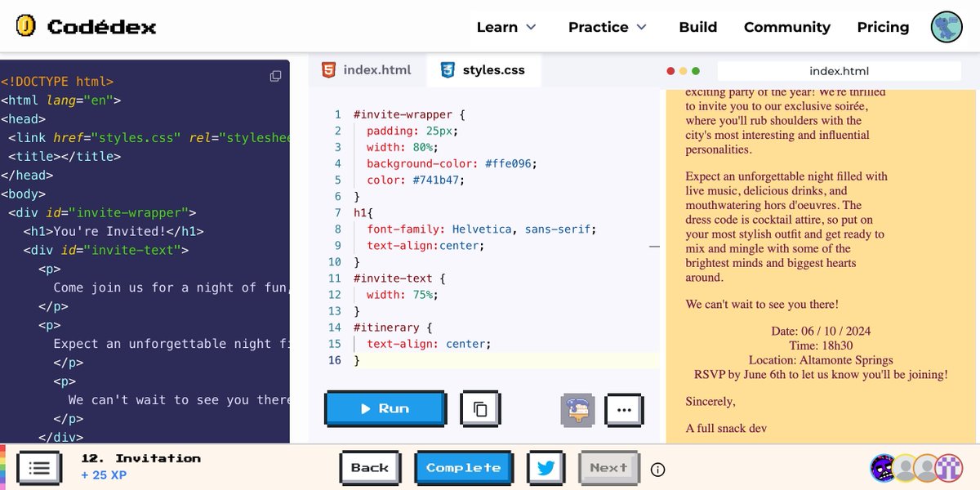Click the orange-ringed gray avatar

tap(927, 468)
